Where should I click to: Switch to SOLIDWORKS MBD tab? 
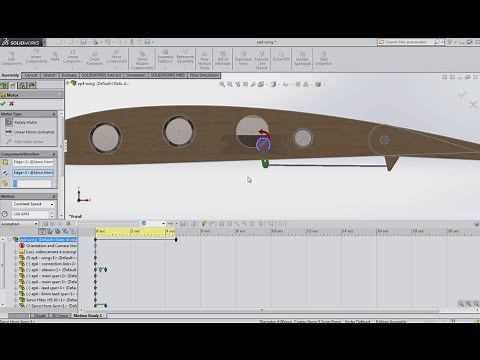pyautogui.click(x=168, y=75)
